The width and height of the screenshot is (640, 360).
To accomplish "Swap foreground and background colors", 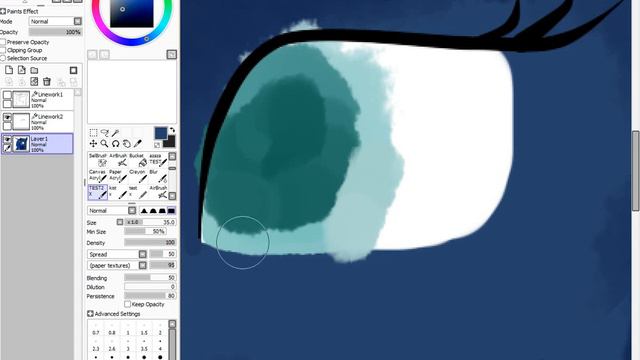I will 172,130.
